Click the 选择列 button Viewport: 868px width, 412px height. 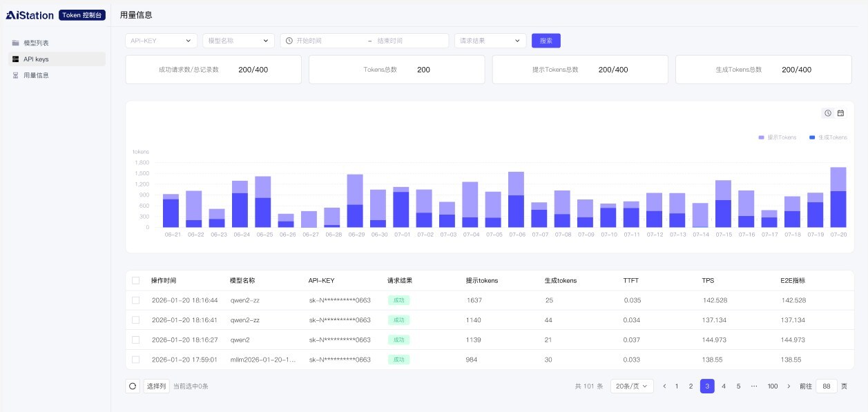(x=156, y=386)
